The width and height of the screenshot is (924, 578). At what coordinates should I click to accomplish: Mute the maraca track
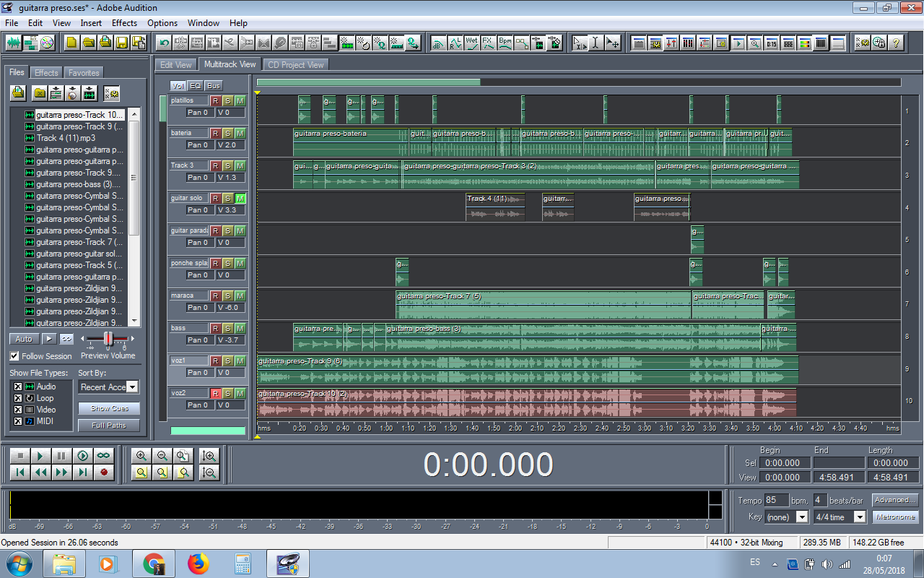(x=240, y=296)
